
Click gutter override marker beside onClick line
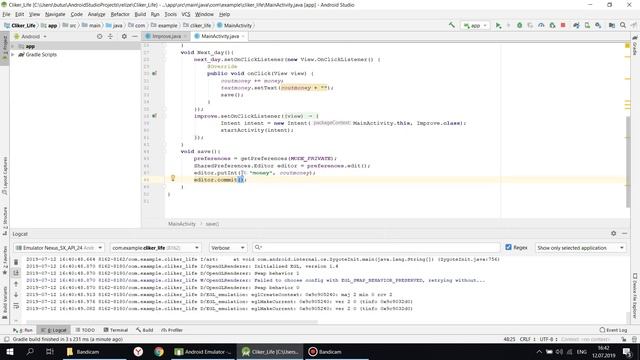[154, 73]
